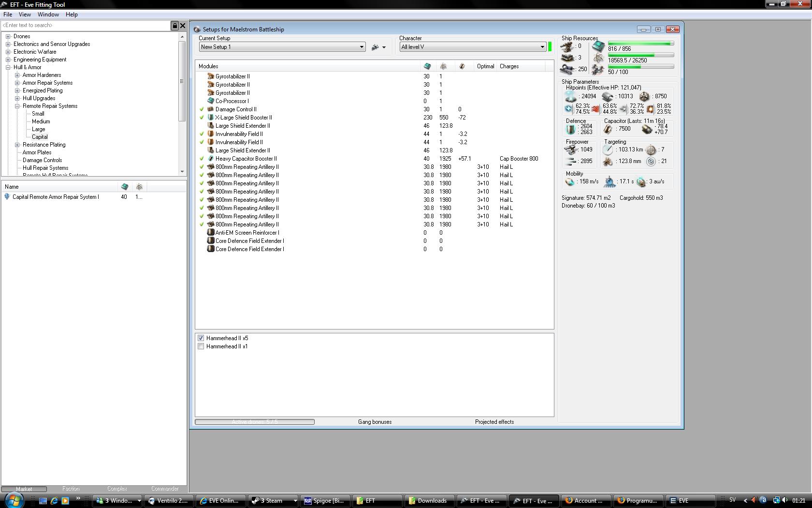Click the max velocity icon in Mobility
This screenshot has width=812, height=508.
tap(570, 182)
